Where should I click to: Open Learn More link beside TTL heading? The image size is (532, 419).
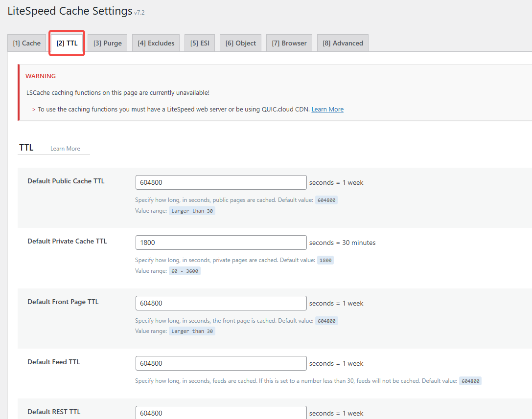click(65, 149)
